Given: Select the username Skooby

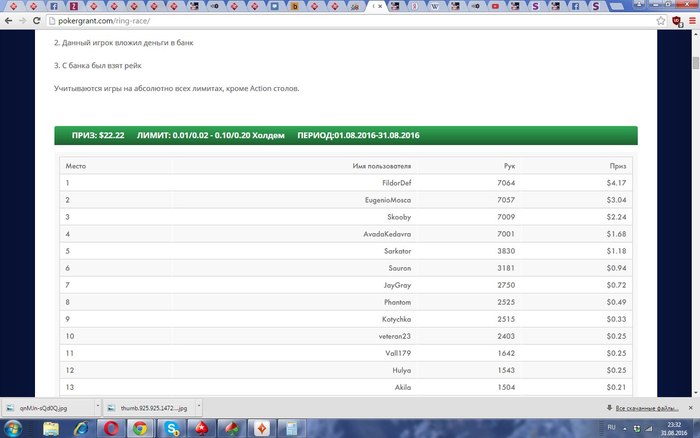Looking at the screenshot, I should [399, 217].
